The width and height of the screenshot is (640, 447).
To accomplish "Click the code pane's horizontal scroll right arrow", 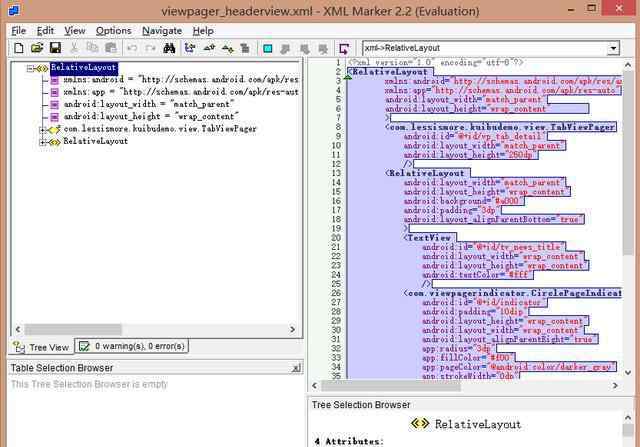I will [615, 385].
